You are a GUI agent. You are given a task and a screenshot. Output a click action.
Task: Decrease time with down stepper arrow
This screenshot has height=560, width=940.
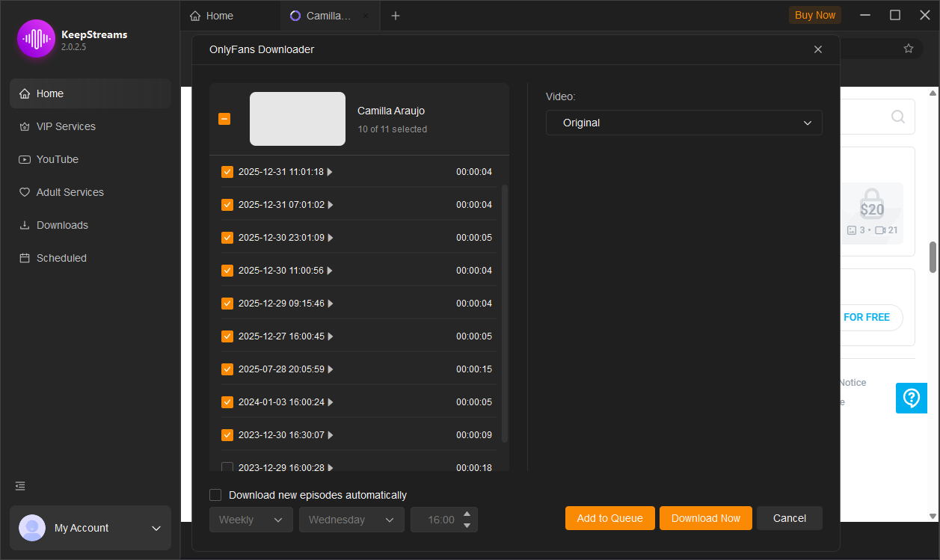[467, 526]
